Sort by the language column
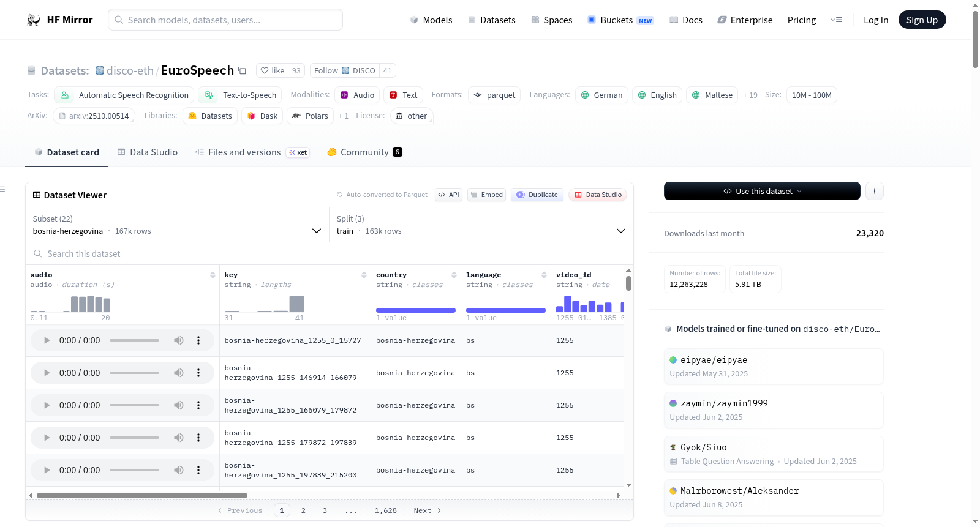980x527 pixels. (544, 275)
